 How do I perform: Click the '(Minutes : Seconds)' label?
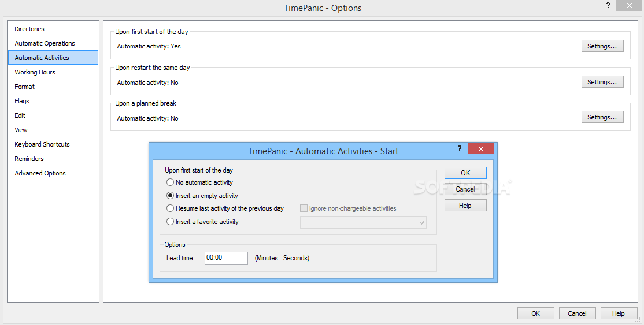[282, 258]
